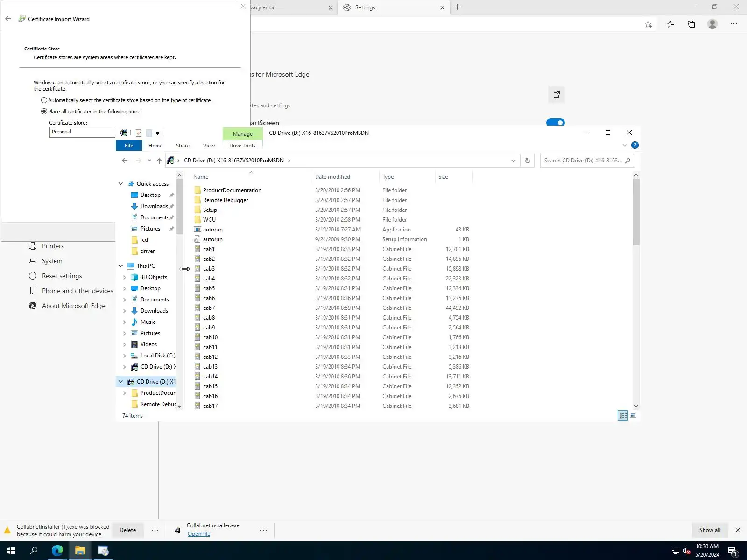Delete the blocked CollabnetInstaller download

point(128,530)
